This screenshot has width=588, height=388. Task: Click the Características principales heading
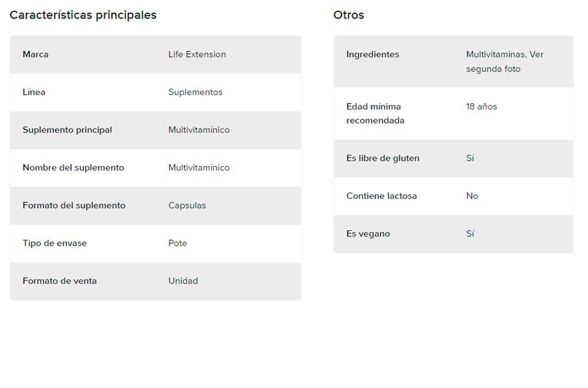click(x=83, y=15)
